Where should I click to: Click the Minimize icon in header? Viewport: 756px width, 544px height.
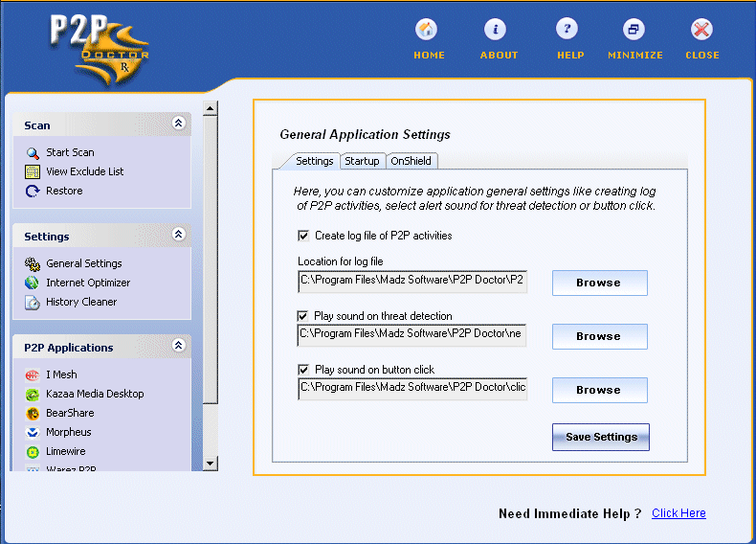(634, 30)
